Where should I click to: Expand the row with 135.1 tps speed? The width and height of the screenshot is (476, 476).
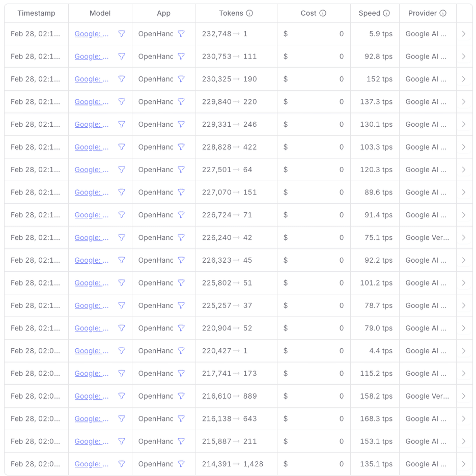(x=464, y=464)
